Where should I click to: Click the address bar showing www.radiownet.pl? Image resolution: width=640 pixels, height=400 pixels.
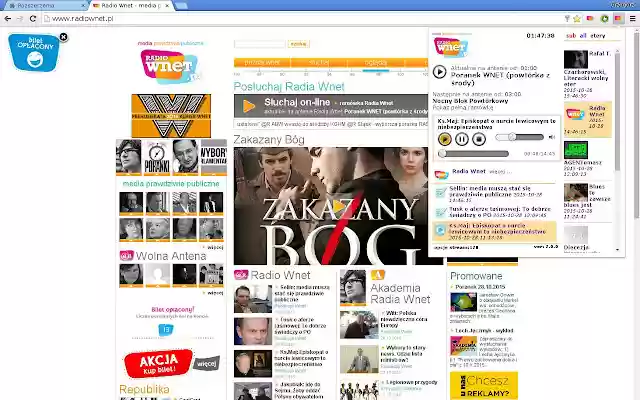point(302,18)
